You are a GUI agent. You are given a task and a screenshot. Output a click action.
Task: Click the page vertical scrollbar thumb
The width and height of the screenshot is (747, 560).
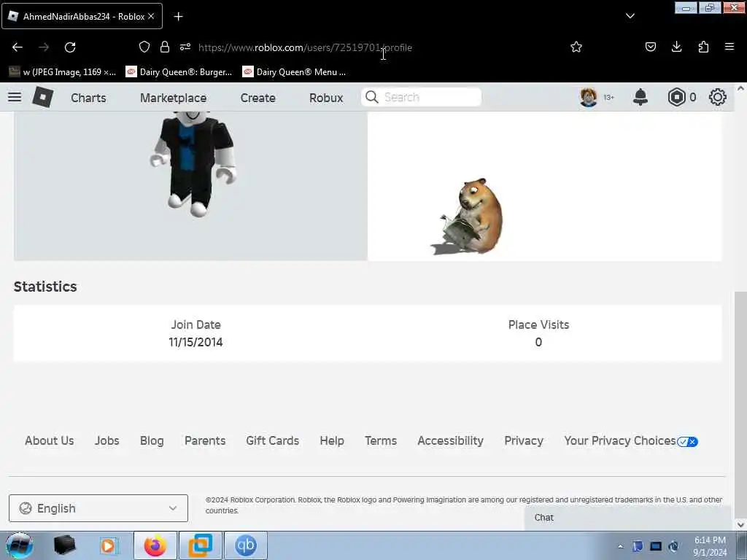pyautogui.click(x=740, y=405)
